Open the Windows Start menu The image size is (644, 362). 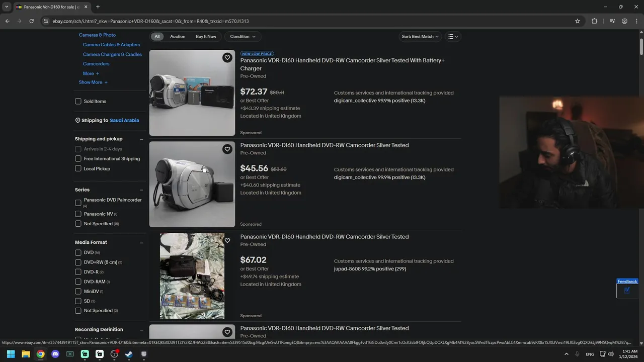[x=11, y=354]
